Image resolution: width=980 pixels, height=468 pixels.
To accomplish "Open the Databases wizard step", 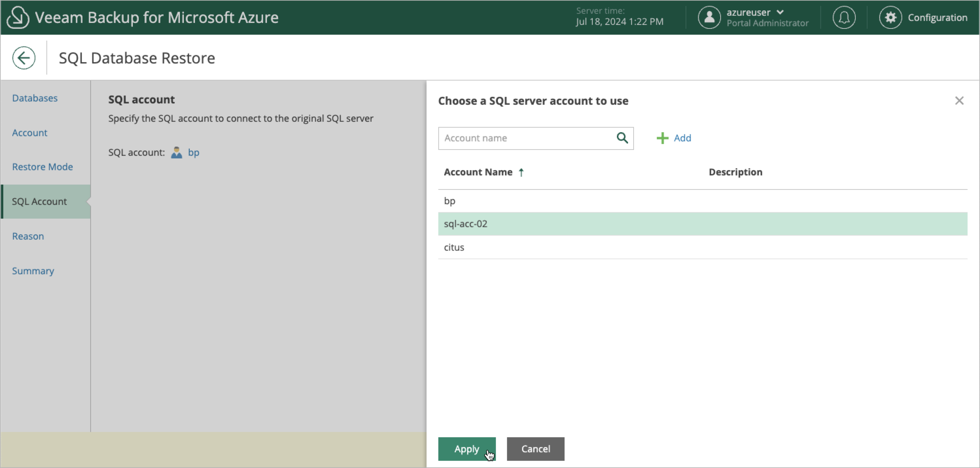I will [35, 98].
